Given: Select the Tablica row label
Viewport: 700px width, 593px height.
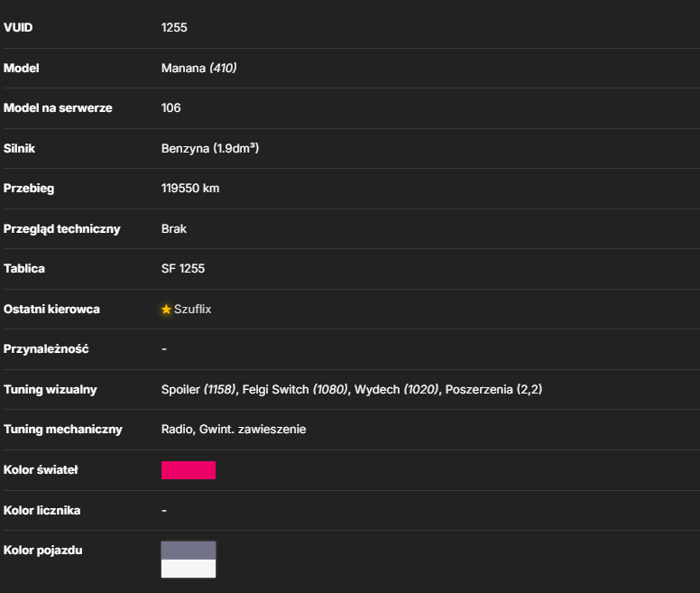Looking at the screenshot, I should pyautogui.click(x=24, y=269).
